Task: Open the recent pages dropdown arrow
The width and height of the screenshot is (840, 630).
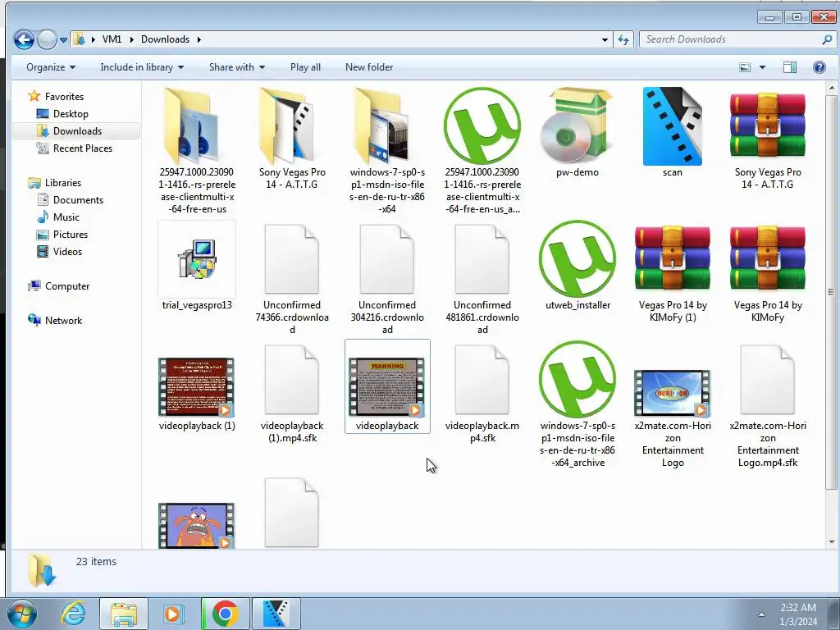Action: pos(63,39)
